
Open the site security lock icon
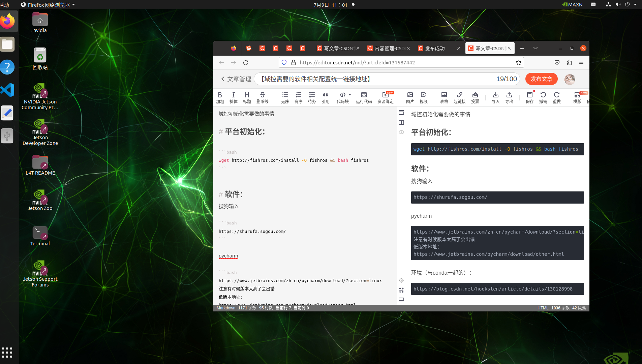(x=294, y=62)
